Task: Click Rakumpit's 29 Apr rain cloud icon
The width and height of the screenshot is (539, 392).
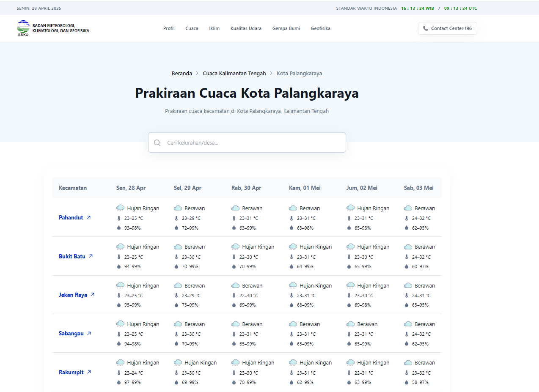Action: tap(178, 363)
